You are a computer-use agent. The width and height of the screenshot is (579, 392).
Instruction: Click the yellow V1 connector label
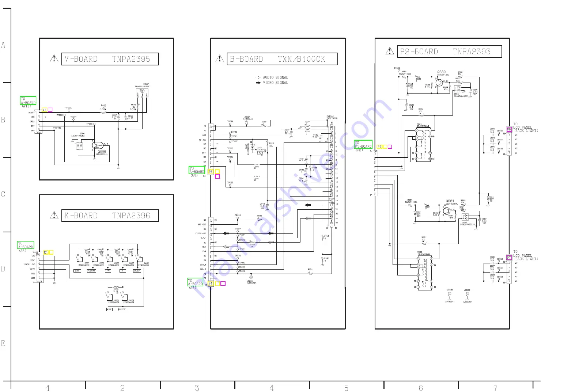[44, 110]
